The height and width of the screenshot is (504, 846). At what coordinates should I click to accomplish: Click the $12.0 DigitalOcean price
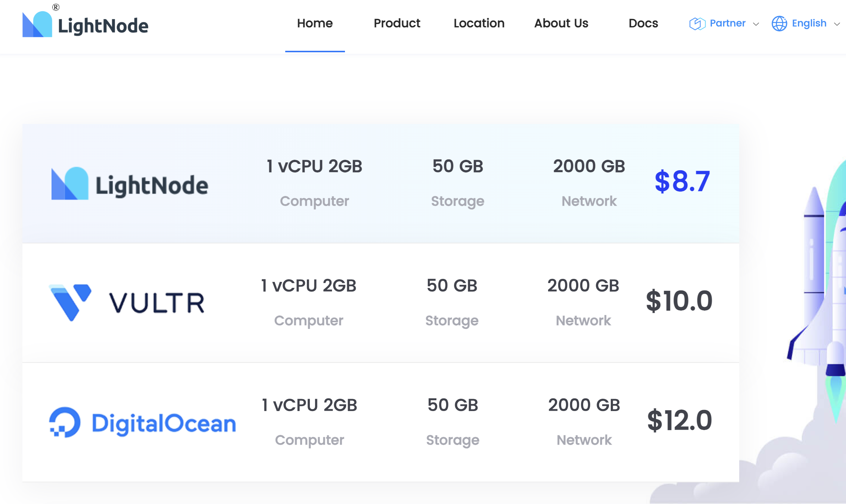(x=679, y=420)
